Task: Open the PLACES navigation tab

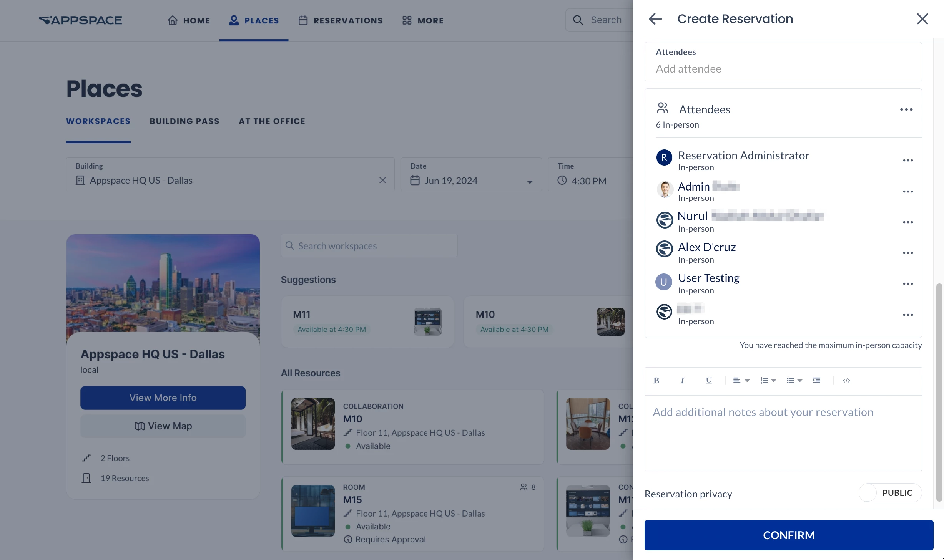Action: (254, 20)
